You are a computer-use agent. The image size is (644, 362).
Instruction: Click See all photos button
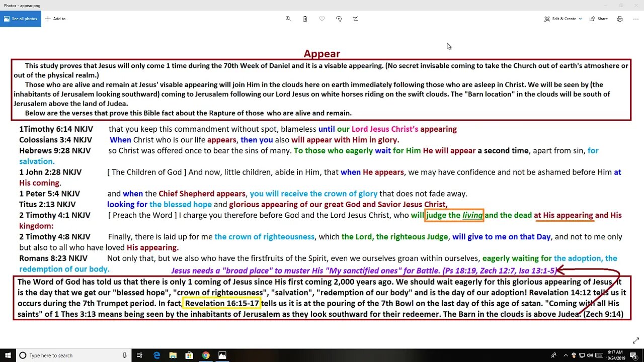(21, 19)
